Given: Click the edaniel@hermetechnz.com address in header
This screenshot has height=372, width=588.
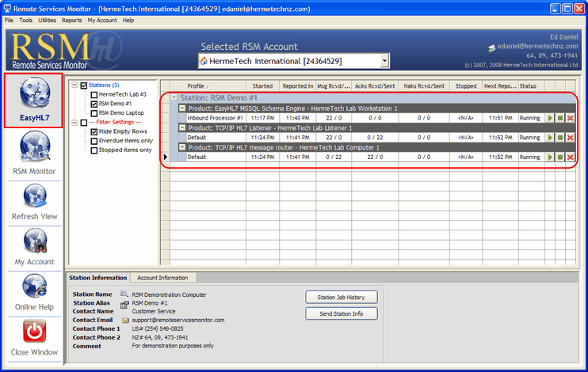Looking at the screenshot, I should pos(537,46).
